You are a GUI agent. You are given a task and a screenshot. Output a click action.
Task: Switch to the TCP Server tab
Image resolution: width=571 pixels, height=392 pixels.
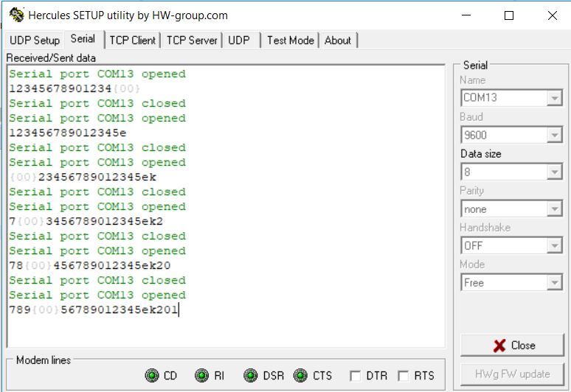click(x=192, y=40)
